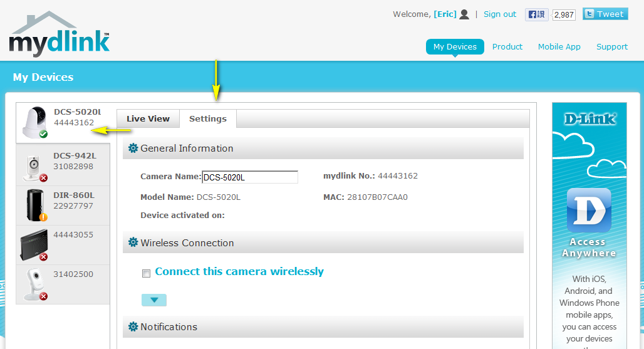Click the green online status checkmark
This screenshot has height=349, width=644.
click(43, 134)
